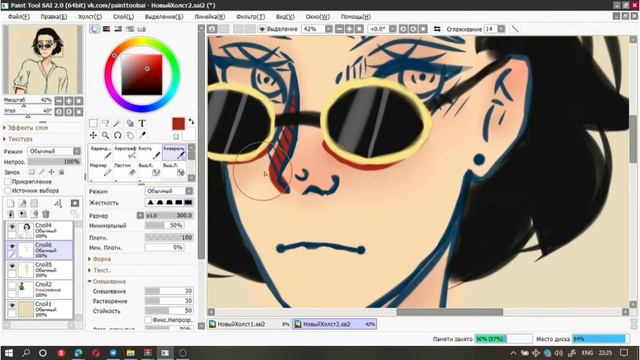Viewport: 640px width, 360px height.
Task: Select the Text tool
Action: coord(142,123)
